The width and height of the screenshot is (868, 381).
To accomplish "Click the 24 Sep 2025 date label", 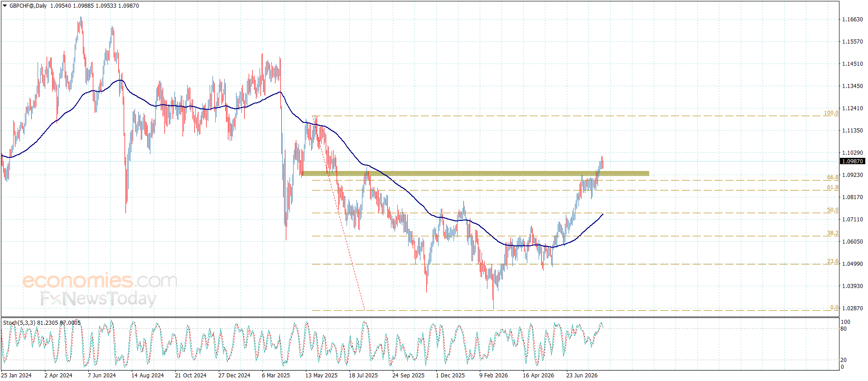I will pos(408,376).
